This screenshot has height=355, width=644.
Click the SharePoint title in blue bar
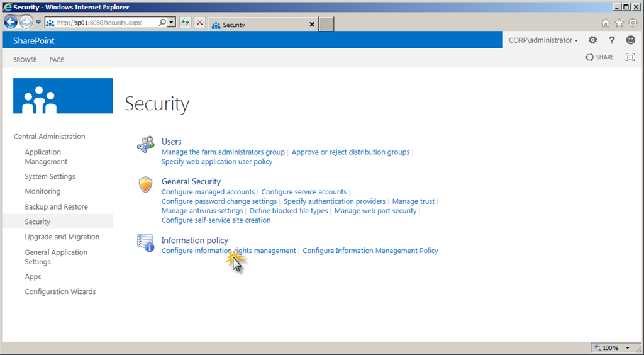(34, 41)
